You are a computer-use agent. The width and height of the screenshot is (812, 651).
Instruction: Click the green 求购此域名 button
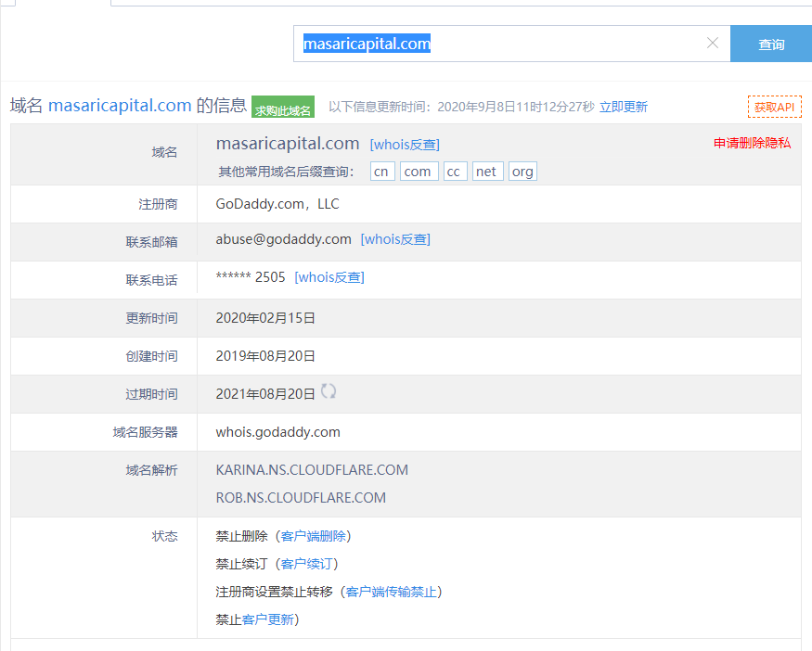283,109
